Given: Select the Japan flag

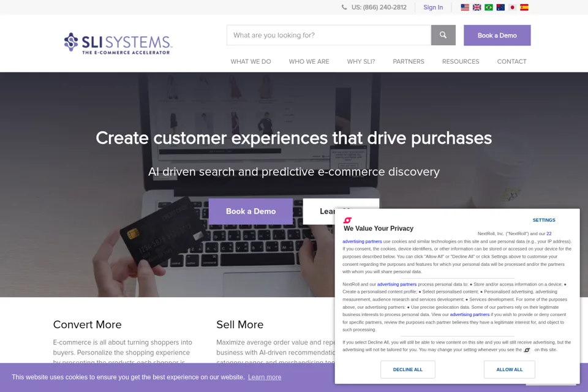Looking at the screenshot, I should click(512, 7).
